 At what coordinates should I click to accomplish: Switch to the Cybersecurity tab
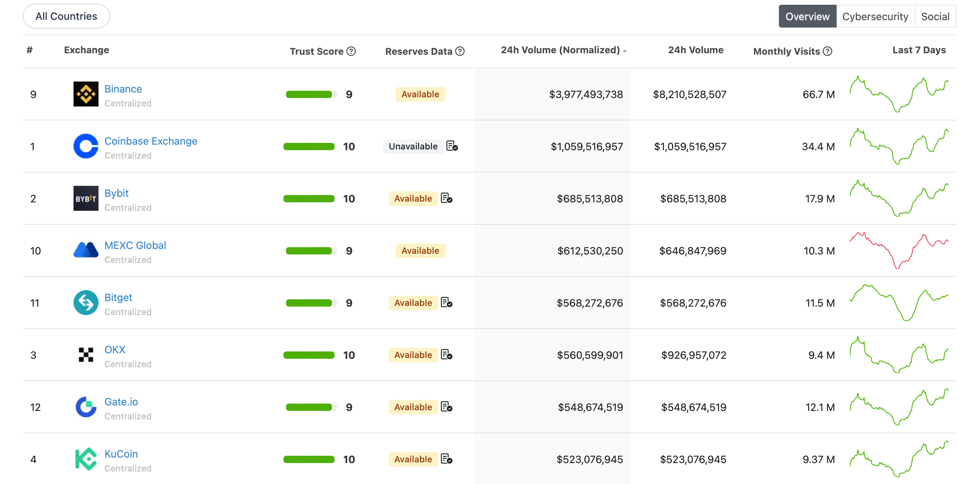tap(875, 16)
